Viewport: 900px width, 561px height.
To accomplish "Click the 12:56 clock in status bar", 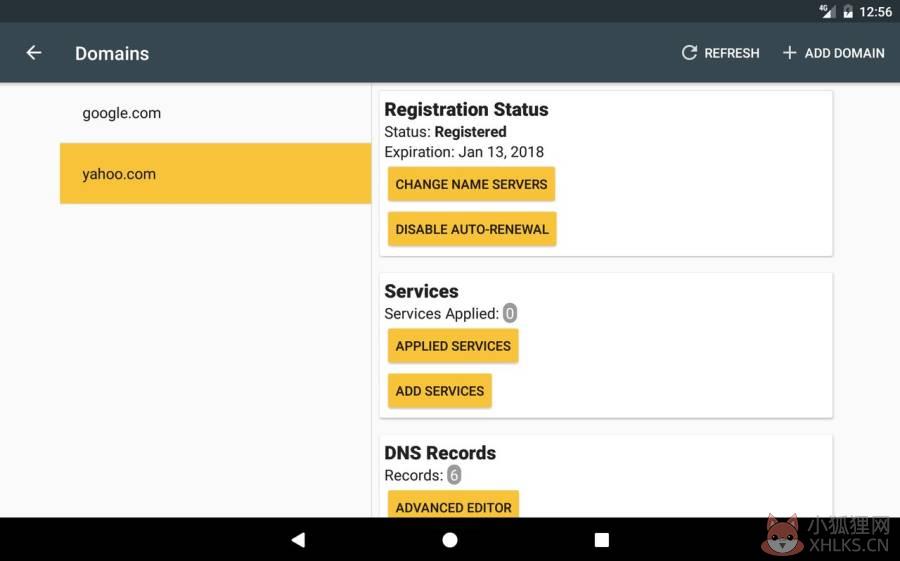I will (875, 12).
